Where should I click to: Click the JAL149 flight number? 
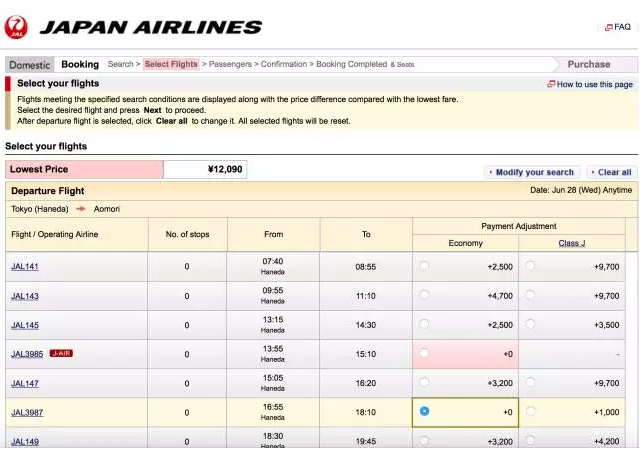click(x=25, y=441)
